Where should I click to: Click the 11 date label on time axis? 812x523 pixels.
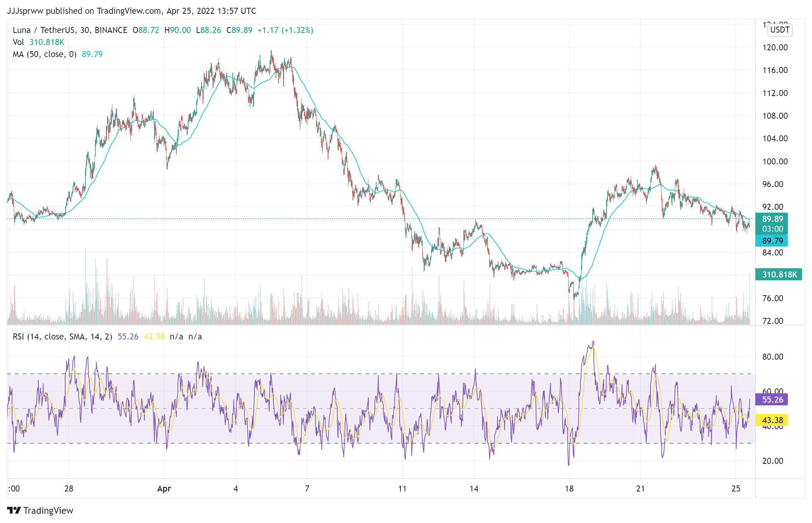pyautogui.click(x=402, y=489)
